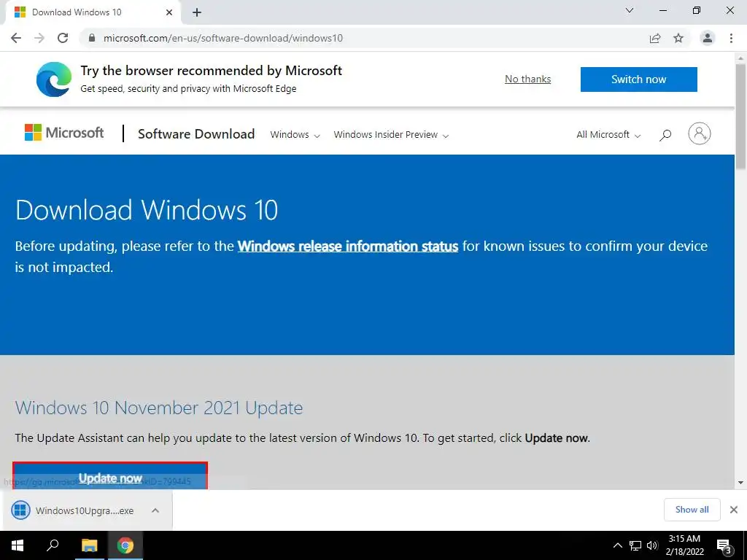The image size is (747, 560).
Task: Open the site search magnifier icon
Action: point(665,135)
